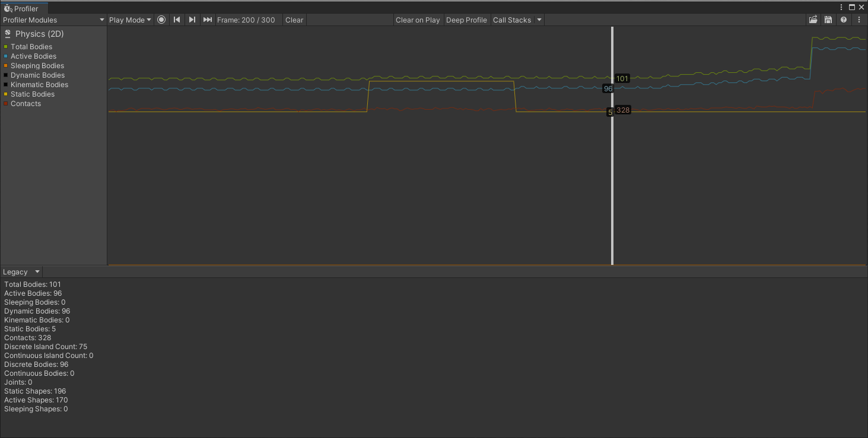Open the Play Mode target dropdown
The width and height of the screenshot is (868, 438).
click(129, 20)
